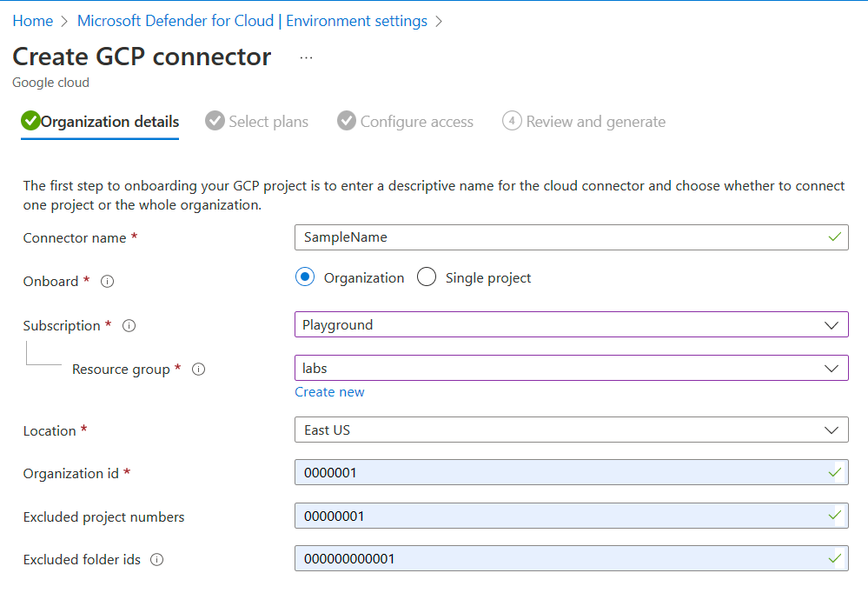Open Microsoft Defender for Cloud Environment settings breadcrumb
The image size is (868, 593).
click(252, 21)
